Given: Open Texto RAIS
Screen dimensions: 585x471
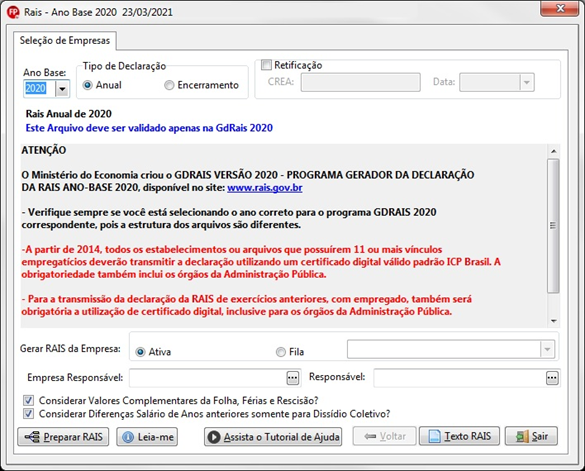Looking at the screenshot, I should point(459,436).
